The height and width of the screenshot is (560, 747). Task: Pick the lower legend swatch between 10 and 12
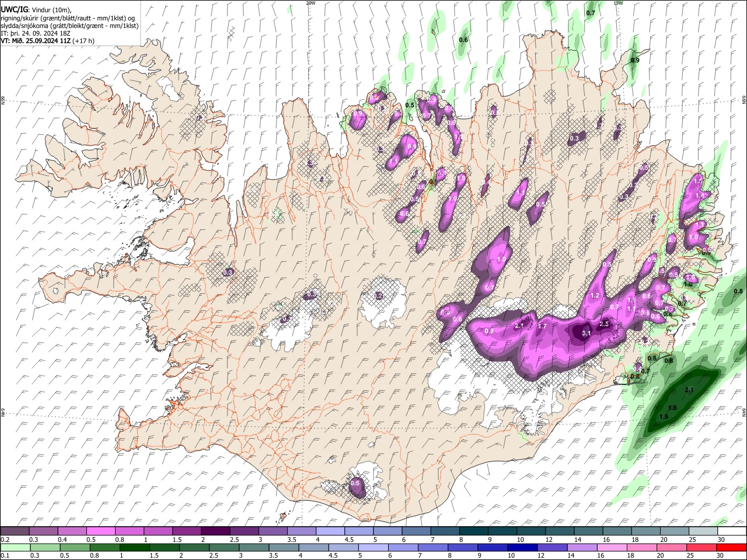coord(522,547)
